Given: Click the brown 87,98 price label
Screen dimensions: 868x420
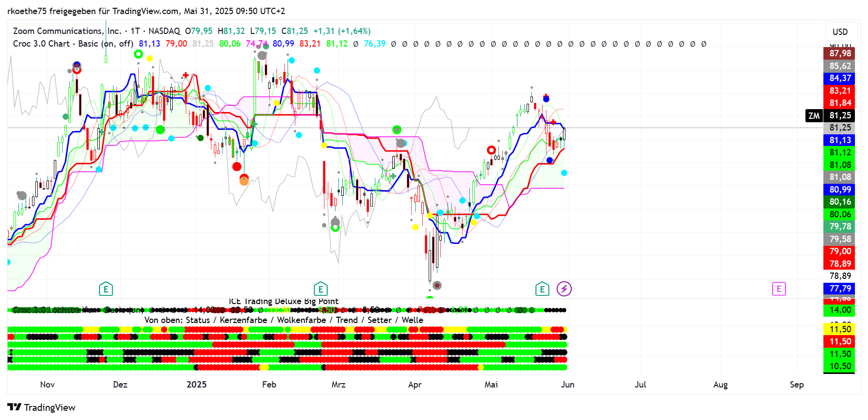Looking at the screenshot, I should pos(839,53).
